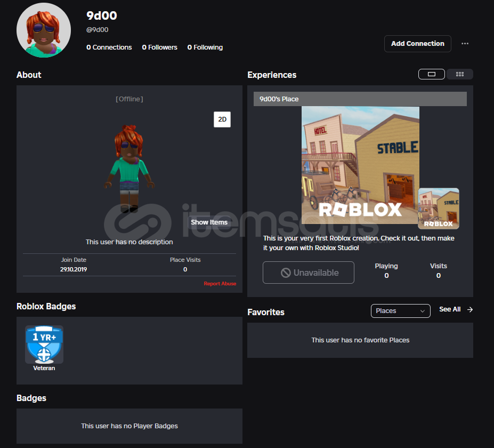Click 'This user has no favorite Places' text

pos(360,340)
